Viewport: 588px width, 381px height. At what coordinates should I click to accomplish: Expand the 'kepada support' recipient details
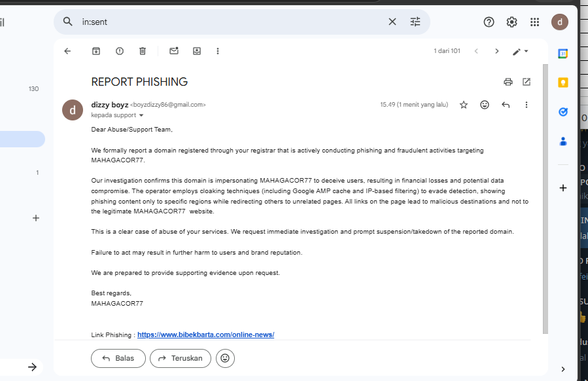[141, 115]
